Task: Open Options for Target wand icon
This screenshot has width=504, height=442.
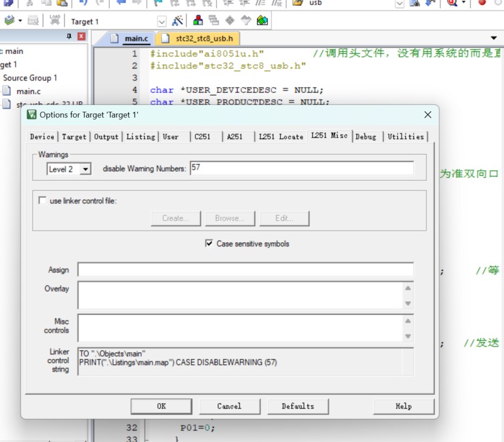Action: pyautogui.click(x=177, y=21)
